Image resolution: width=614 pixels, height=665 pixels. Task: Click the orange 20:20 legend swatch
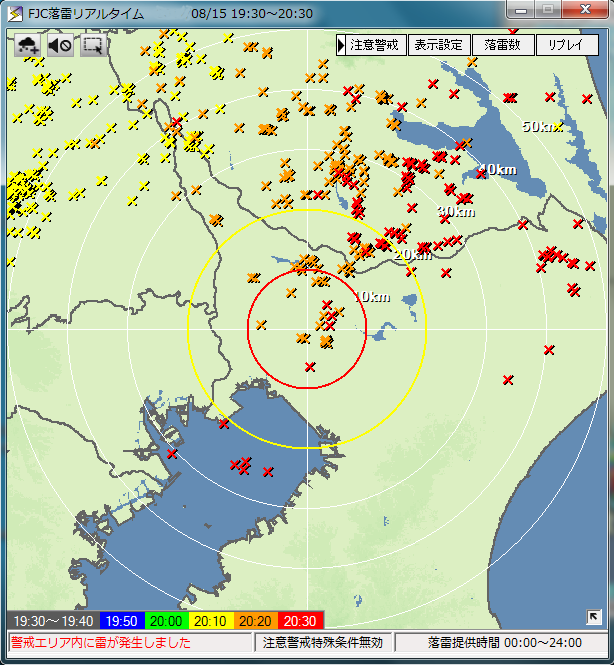257,621
